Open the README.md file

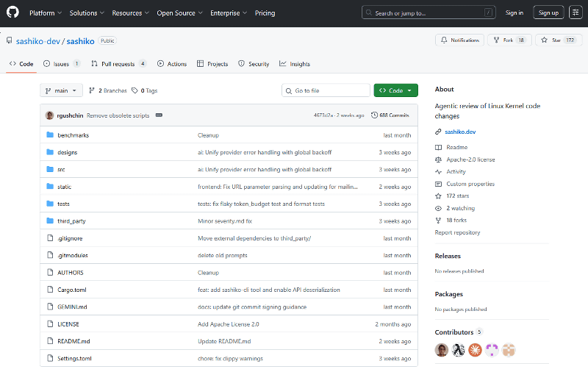(x=73, y=341)
